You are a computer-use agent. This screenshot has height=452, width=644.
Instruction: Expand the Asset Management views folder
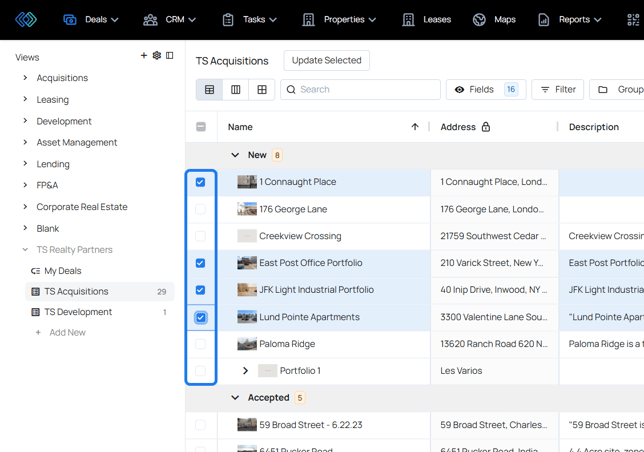[x=25, y=143]
